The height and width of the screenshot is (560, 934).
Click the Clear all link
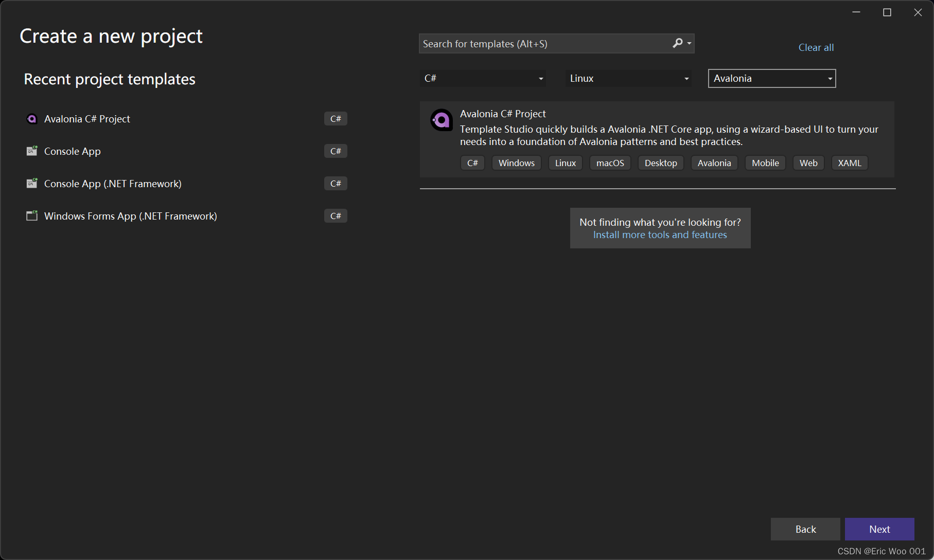(x=816, y=47)
